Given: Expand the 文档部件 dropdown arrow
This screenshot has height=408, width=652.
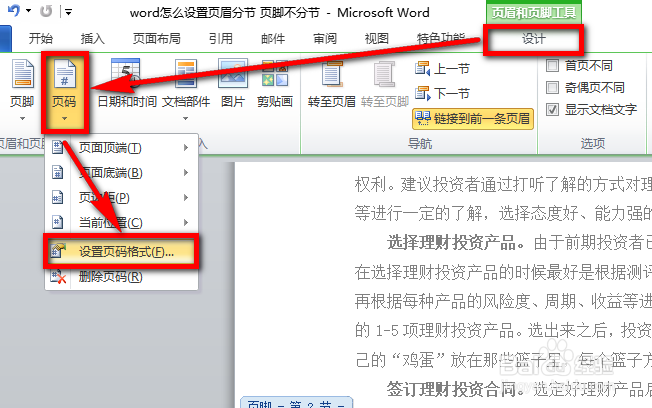Looking at the screenshot, I should 186,119.
